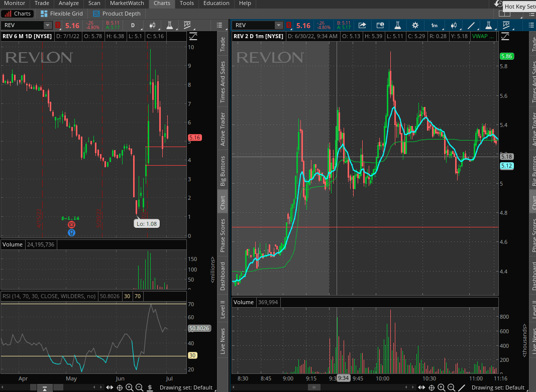Image resolution: width=536 pixels, height=392 pixels.
Task: Click zoom out magnifier under right chart
Action: click(451, 387)
